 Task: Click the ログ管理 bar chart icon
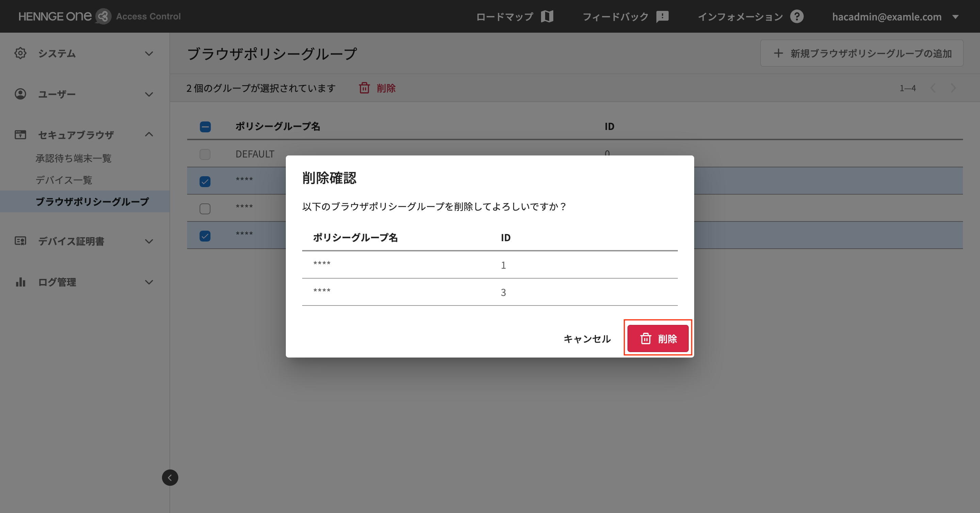click(x=20, y=282)
